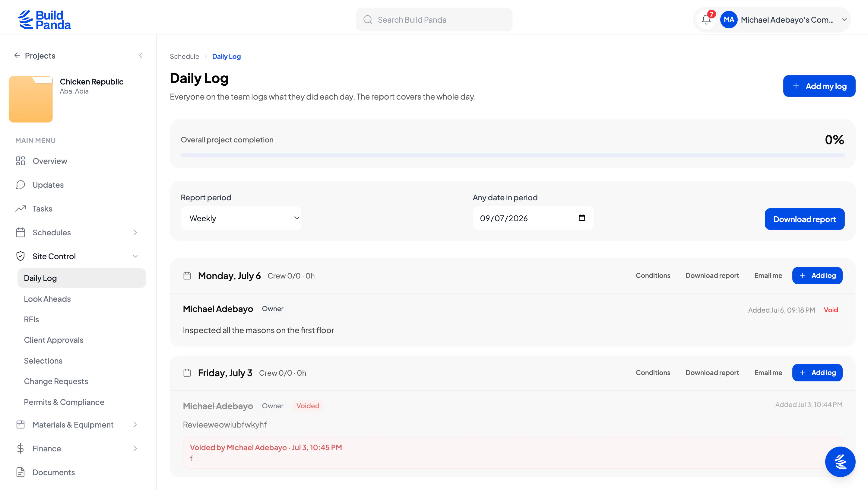868x490 pixels.
Task: Click the Site Control shield icon
Action: (21, 256)
